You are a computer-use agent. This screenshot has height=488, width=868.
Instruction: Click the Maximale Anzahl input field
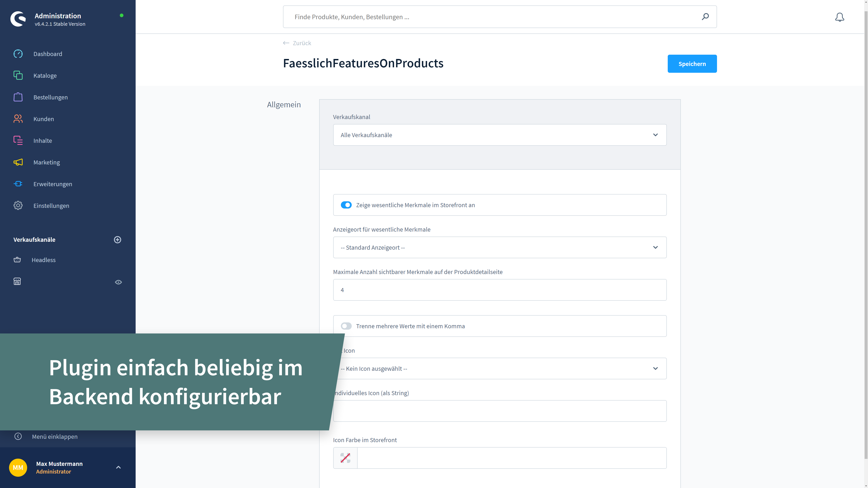(500, 290)
